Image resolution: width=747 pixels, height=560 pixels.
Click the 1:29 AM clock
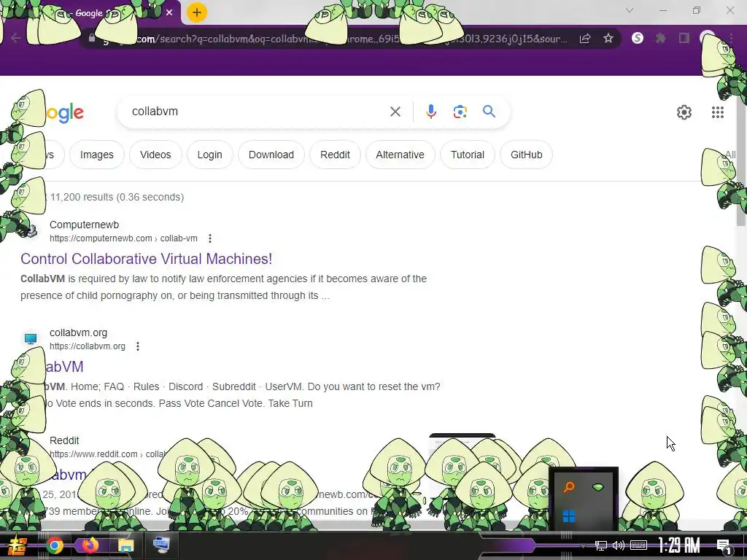click(x=679, y=545)
